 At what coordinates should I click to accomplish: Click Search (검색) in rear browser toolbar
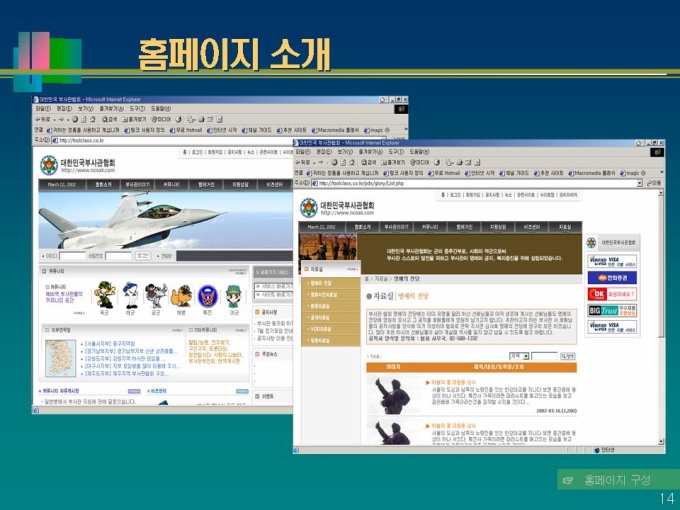coord(109,119)
